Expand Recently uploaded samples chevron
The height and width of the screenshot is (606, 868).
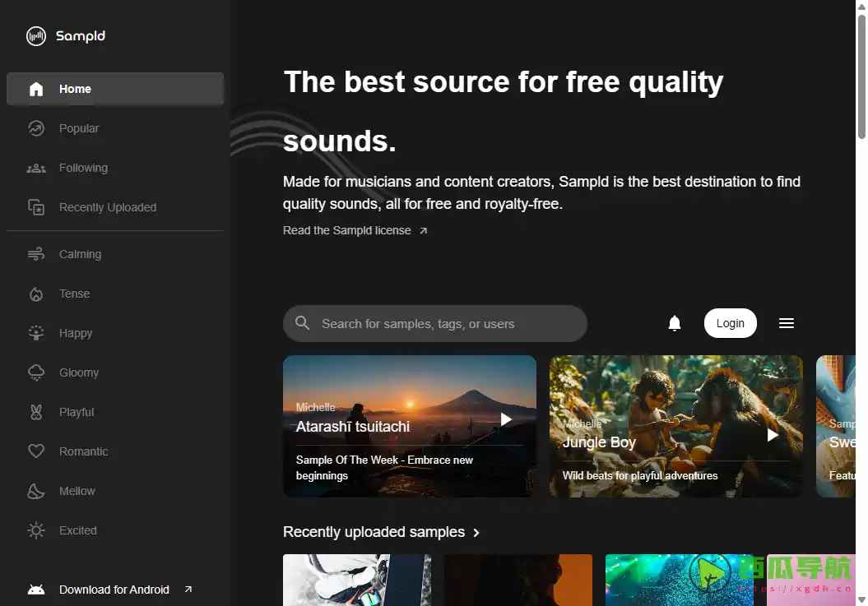[476, 533]
